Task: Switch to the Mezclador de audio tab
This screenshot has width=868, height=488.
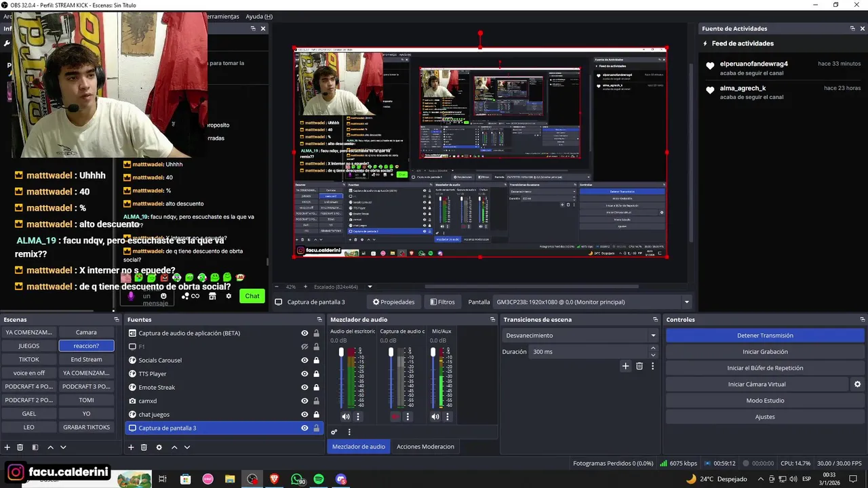Action: point(359,446)
